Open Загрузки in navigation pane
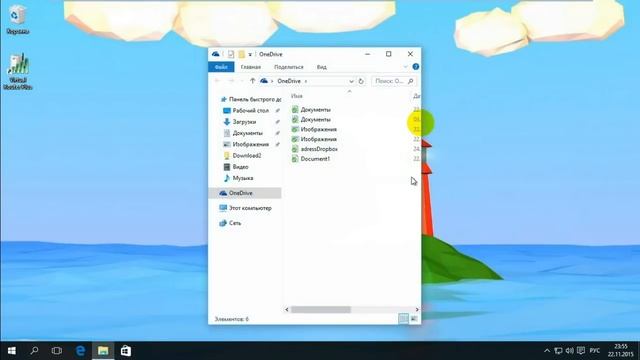 [244, 122]
